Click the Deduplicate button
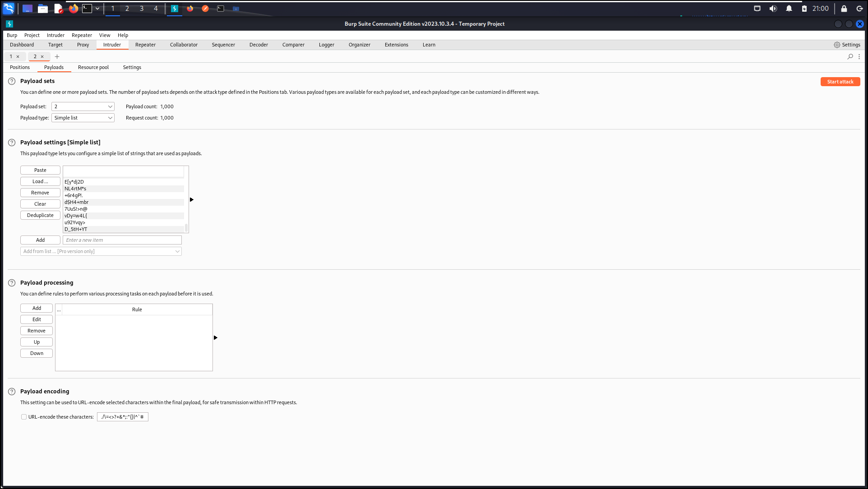The image size is (868, 489). [40, 215]
